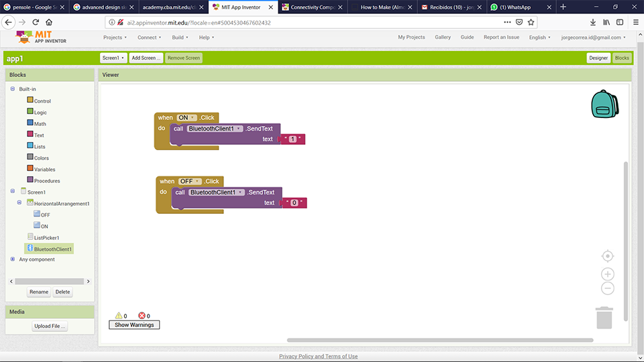
Task: Open the Build menu
Action: point(180,38)
